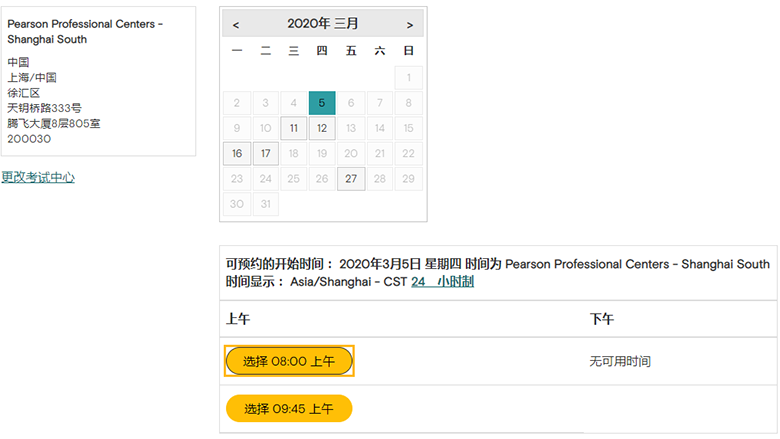This screenshot has width=780, height=439.
Task: Pick March 12 on the calendar
Action: coord(322,129)
